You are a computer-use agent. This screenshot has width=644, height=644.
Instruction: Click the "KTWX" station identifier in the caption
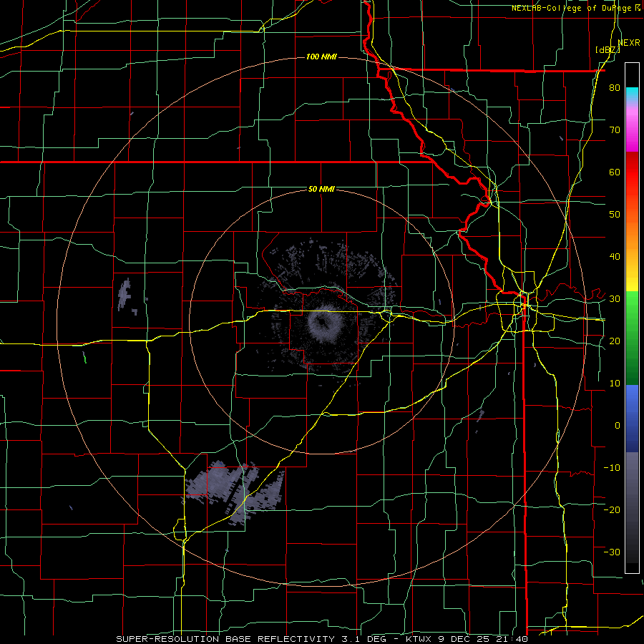click(419, 639)
